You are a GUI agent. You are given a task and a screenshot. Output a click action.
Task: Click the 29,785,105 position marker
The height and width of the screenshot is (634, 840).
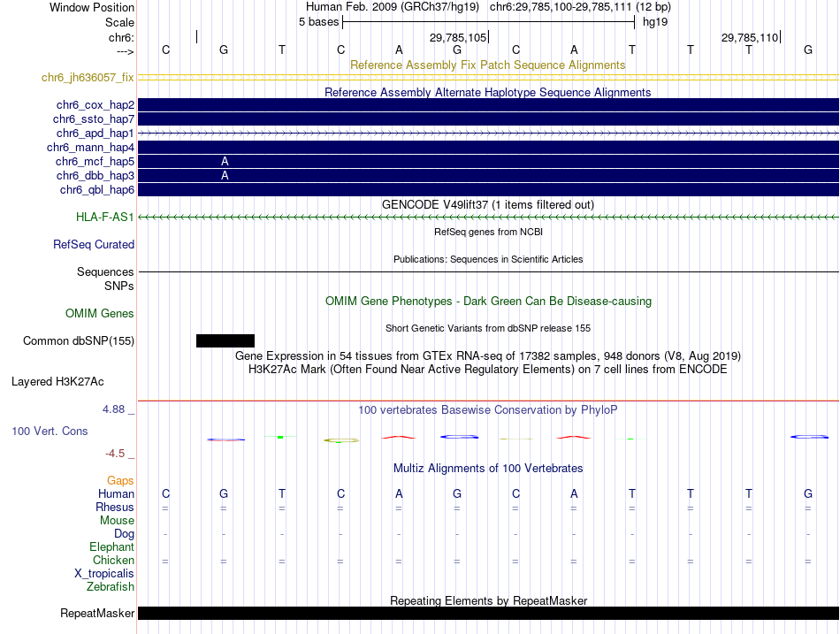(x=459, y=37)
